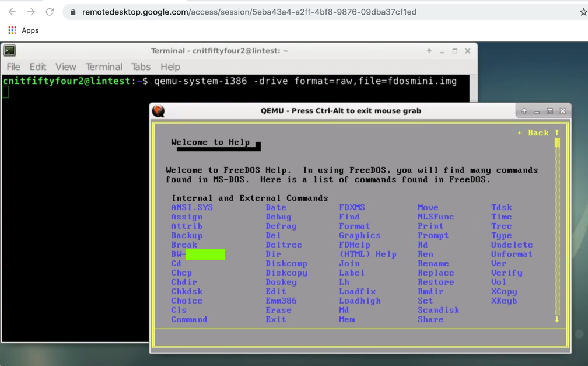This screenshot has height=366, width=588.
Task: Open the Diskcopy command help
Action: click(286, 273)
